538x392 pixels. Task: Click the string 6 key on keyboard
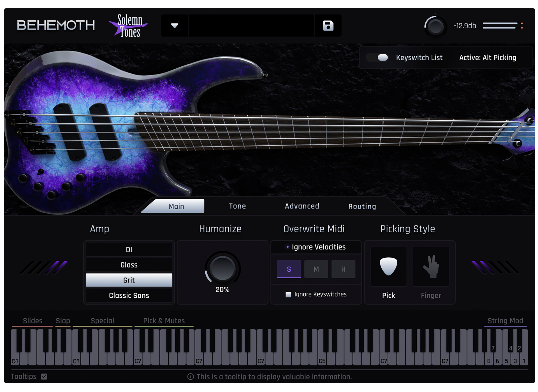tap(498, 359)
